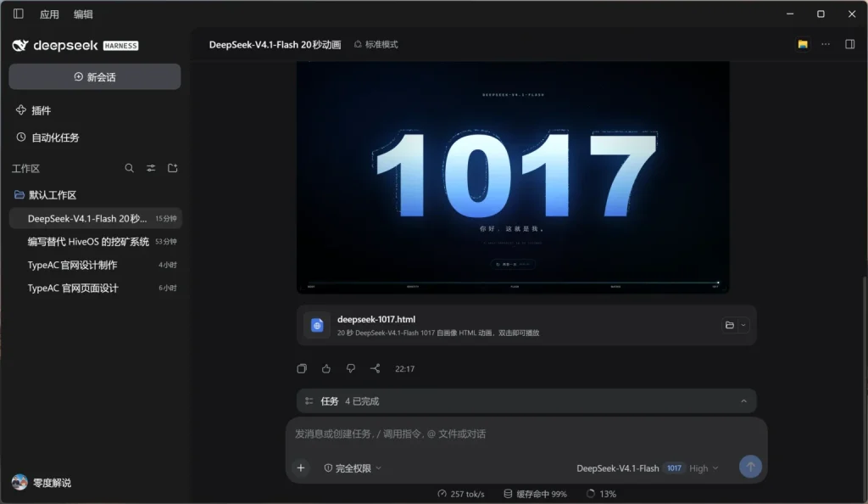Click the 标准模式 mode indicator
868x504 pixels.
pos(376,44)
